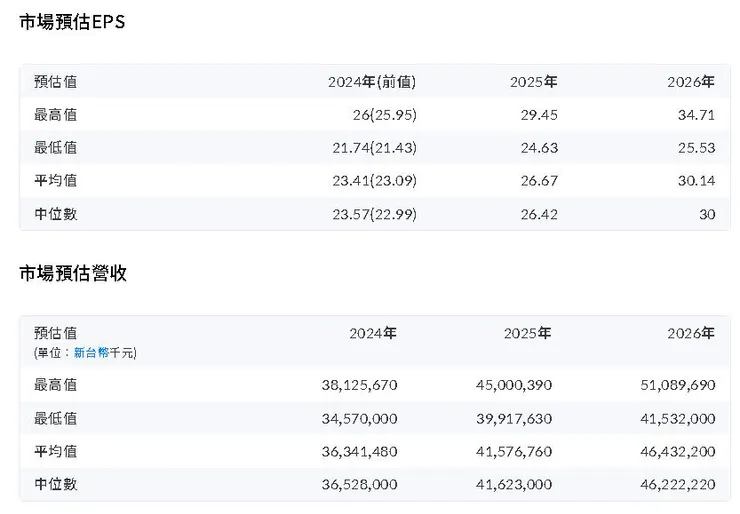Screen dimensions: 740x514
Task: Select the 2026 highest EPS value 34.71
Action: (697, 115)
